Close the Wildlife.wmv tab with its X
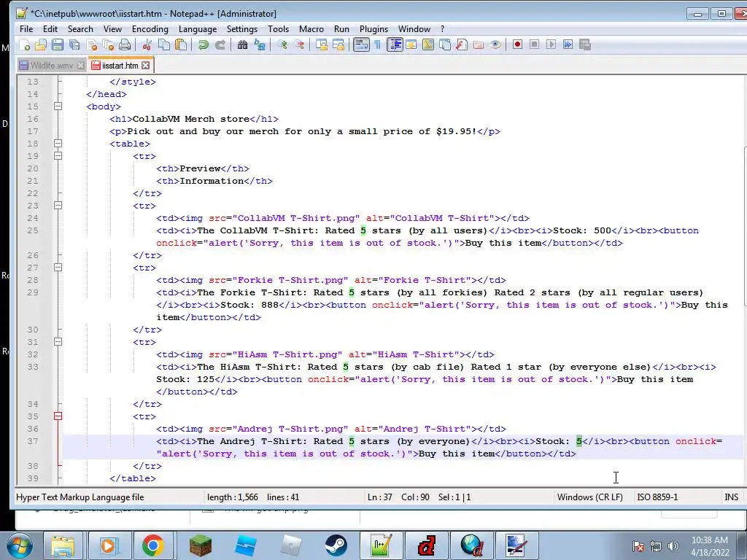This screenshot has height=560, width=747. 80,65
